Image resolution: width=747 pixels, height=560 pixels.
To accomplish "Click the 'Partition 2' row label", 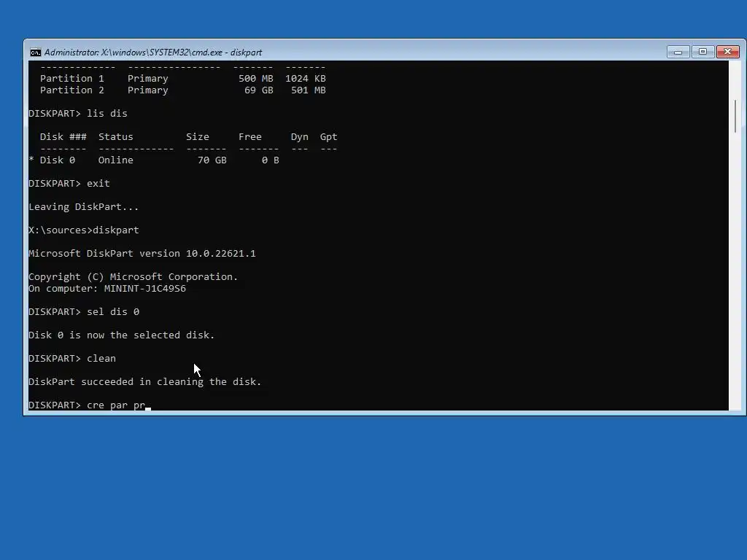I will (x=72, y=90).
